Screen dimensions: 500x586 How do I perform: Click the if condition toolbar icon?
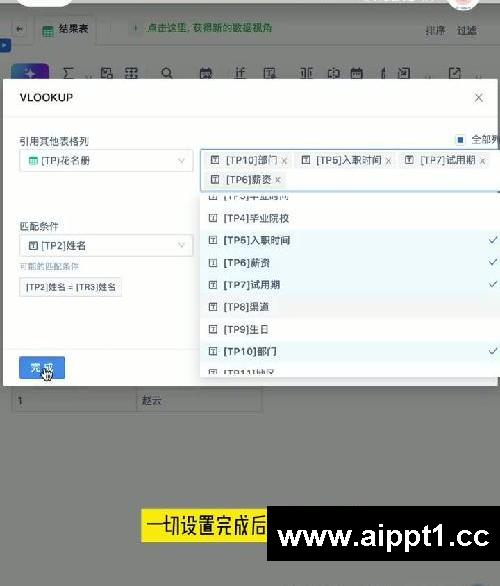point(240,73)
